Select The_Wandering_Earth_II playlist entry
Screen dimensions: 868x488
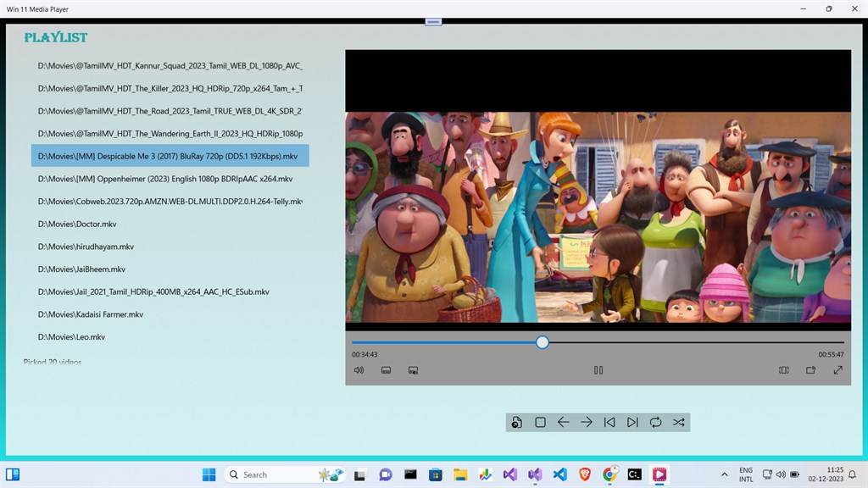170,134
